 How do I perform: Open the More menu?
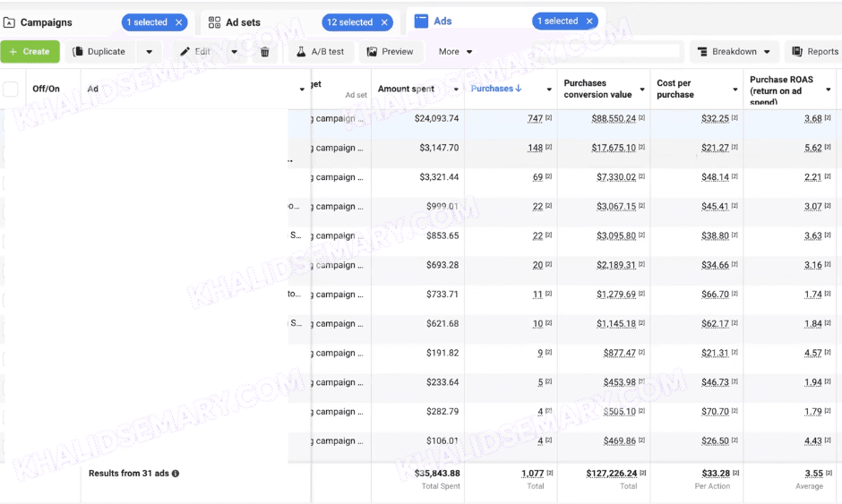coord(455,52)
